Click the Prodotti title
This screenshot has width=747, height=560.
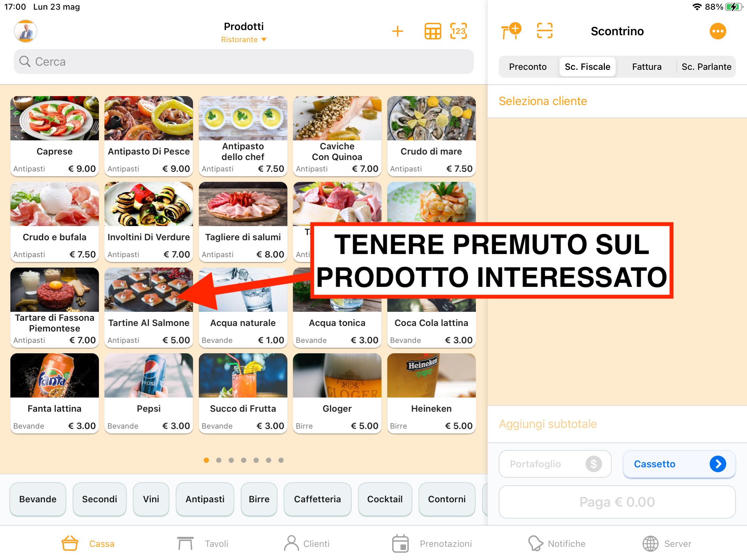pos(244,26)
